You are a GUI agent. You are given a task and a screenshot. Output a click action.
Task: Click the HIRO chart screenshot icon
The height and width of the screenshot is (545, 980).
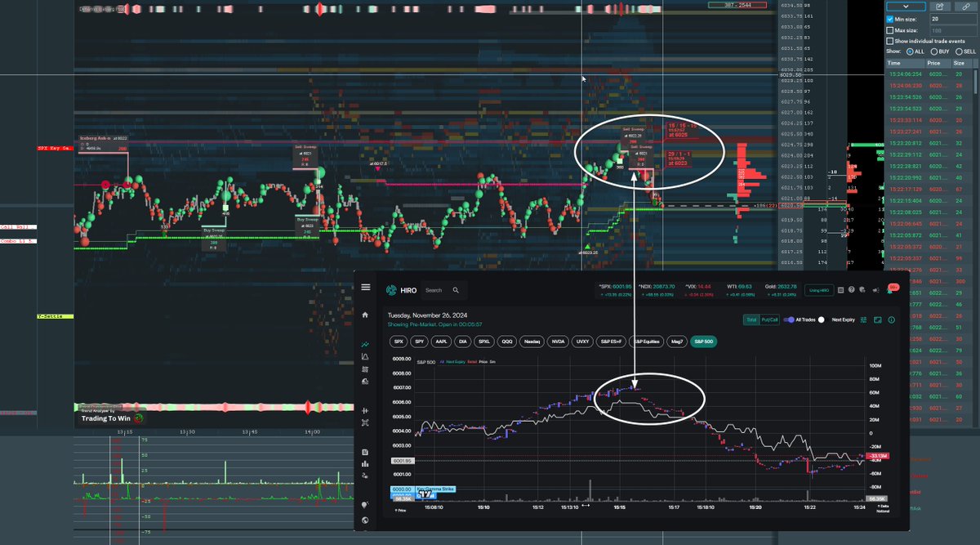[877, 319]
